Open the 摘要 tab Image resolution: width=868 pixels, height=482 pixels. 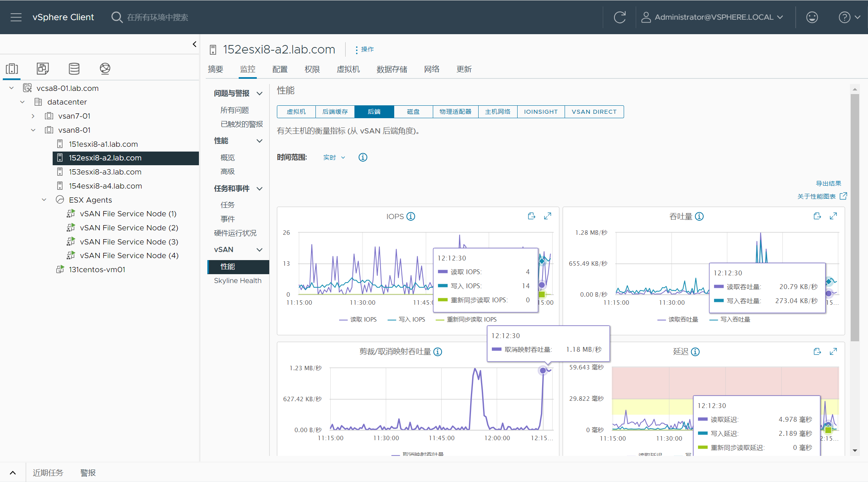(x=215, y=69)
